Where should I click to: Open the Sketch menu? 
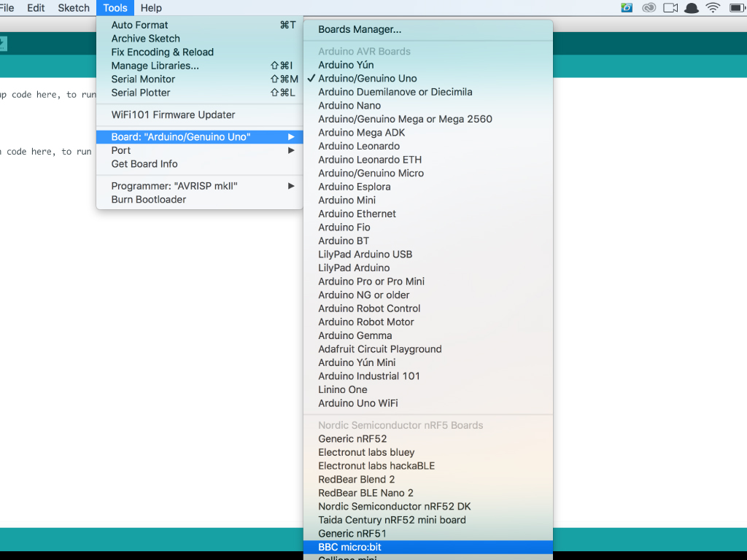coord(74,8)
